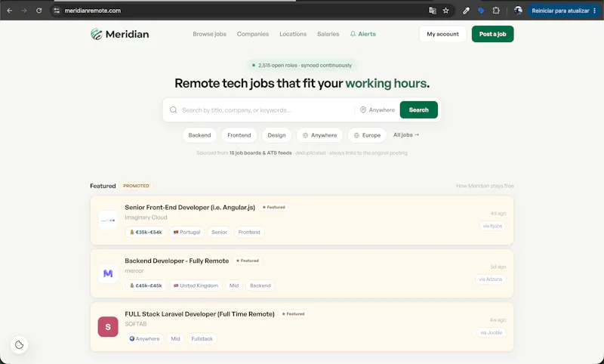Click the blue tag extension icon
This screenshot has width=604, height=364.
pyautogui.click(x=481, y=11)
